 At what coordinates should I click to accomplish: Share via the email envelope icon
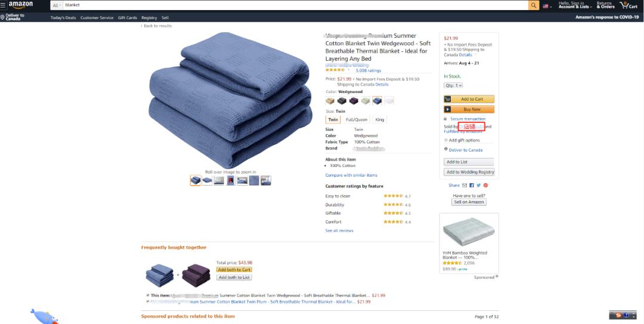(465, 186)
